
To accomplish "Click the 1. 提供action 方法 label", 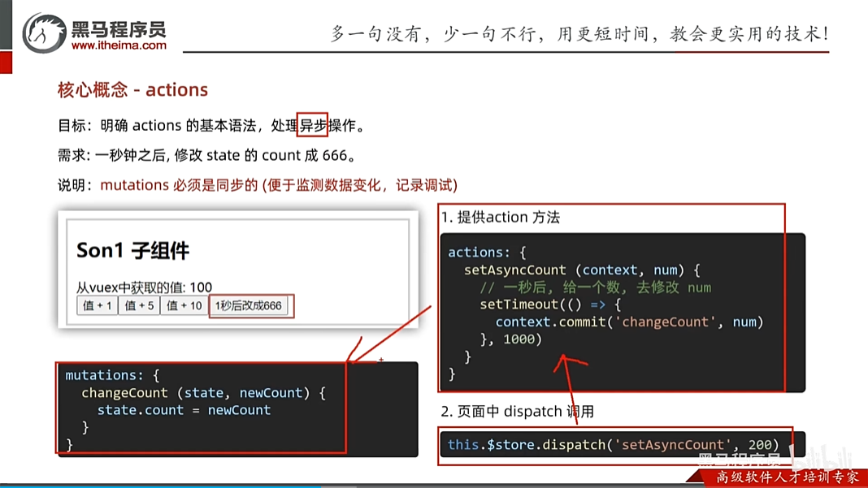I will coord(501,218).
